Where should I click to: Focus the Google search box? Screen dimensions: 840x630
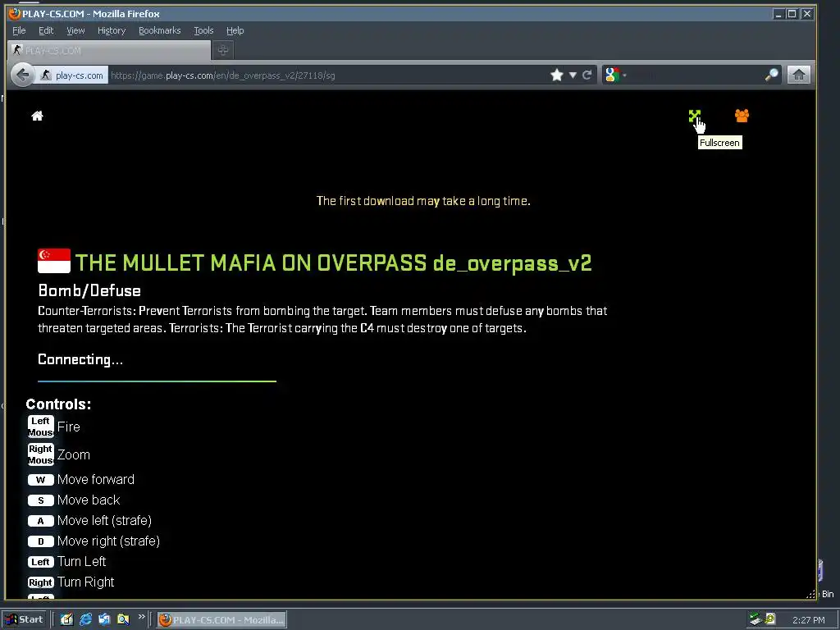pyautogui.click(x=694, y=75)
